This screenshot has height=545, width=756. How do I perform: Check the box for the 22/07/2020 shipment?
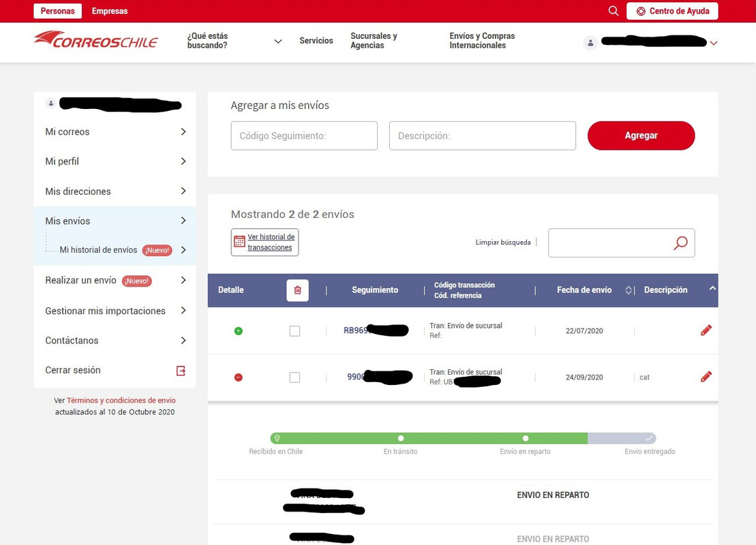tap(294, 331)
